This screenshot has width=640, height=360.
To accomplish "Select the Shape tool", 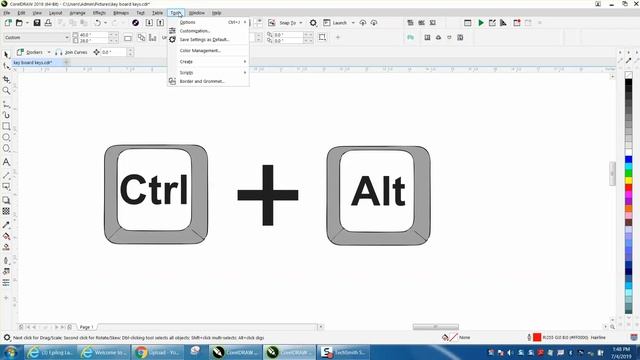I will point(6,67).
